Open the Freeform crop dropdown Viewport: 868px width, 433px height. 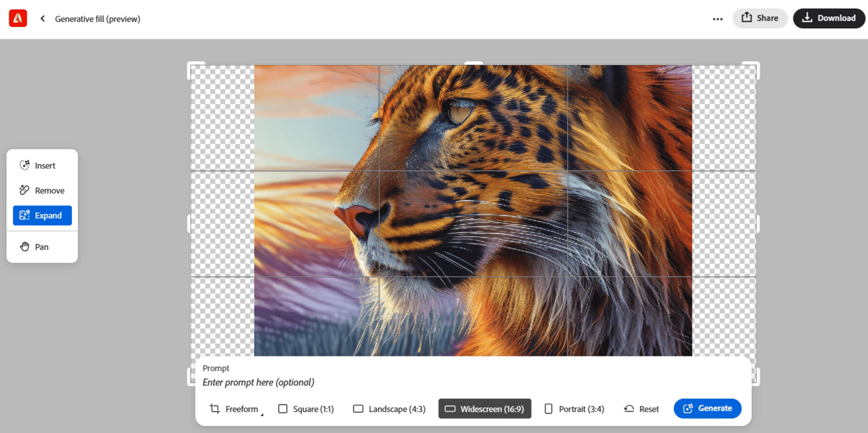(235, 409)
